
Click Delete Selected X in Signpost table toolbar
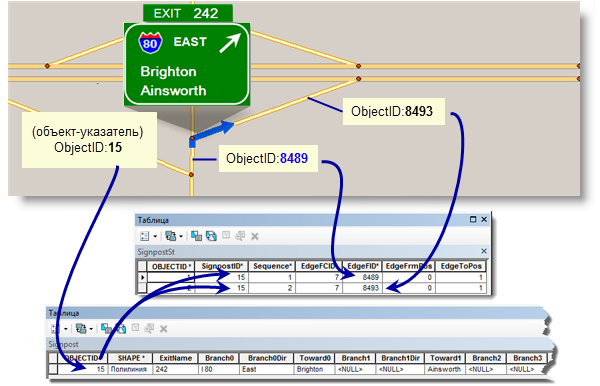[163, 329]
